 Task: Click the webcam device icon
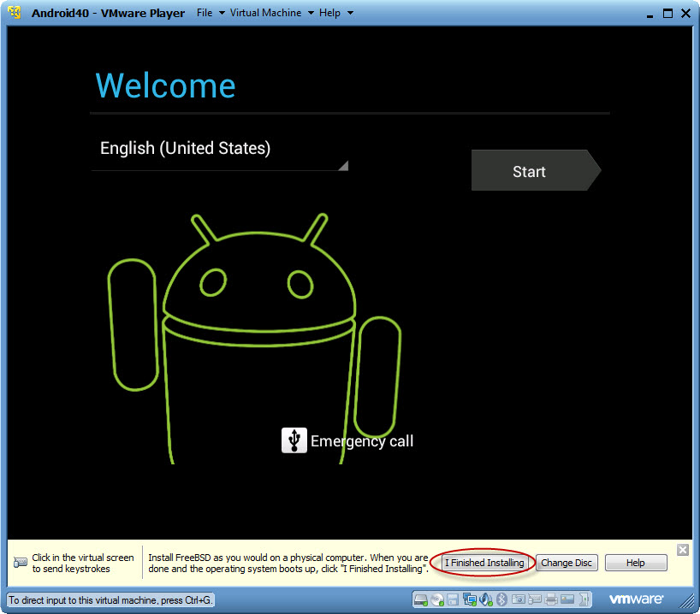pyautogui.click(x=518, y=599)
